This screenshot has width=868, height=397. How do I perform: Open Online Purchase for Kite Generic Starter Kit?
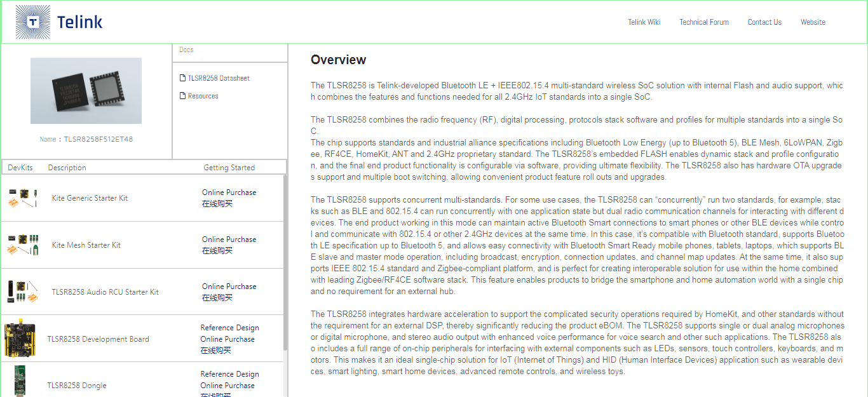[229, 192]
